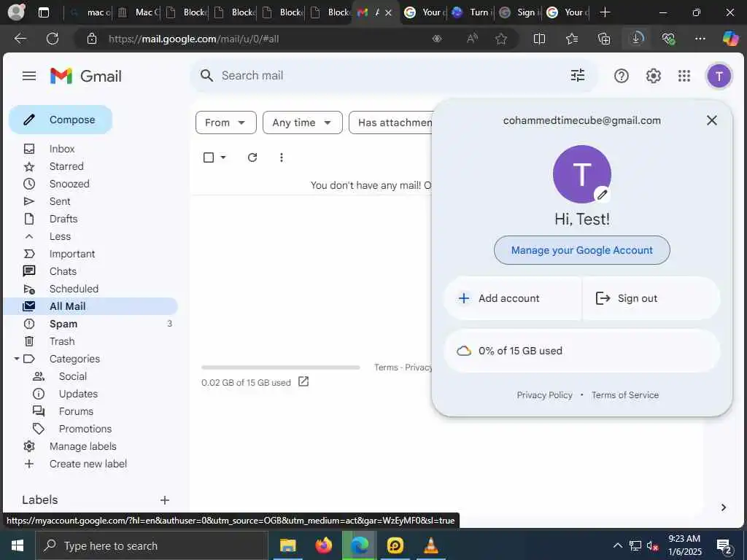Click Manage labels
The image size is (747, 560).
click(83, 446)
